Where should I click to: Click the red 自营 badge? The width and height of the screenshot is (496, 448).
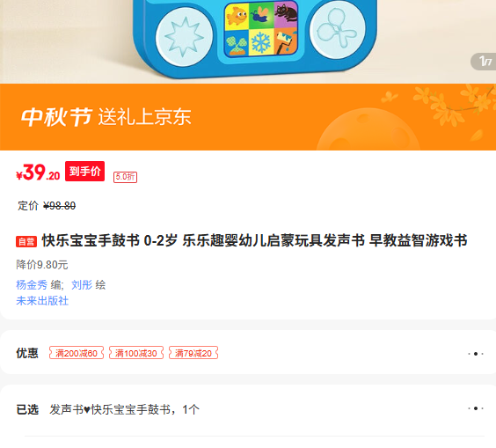(26, 241)
